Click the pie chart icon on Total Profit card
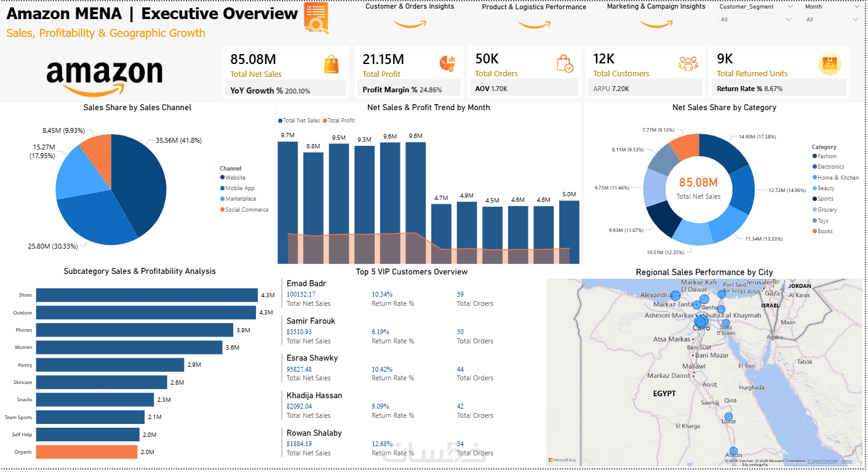This screenshot has width=868, height=472. tap(447, 63)
